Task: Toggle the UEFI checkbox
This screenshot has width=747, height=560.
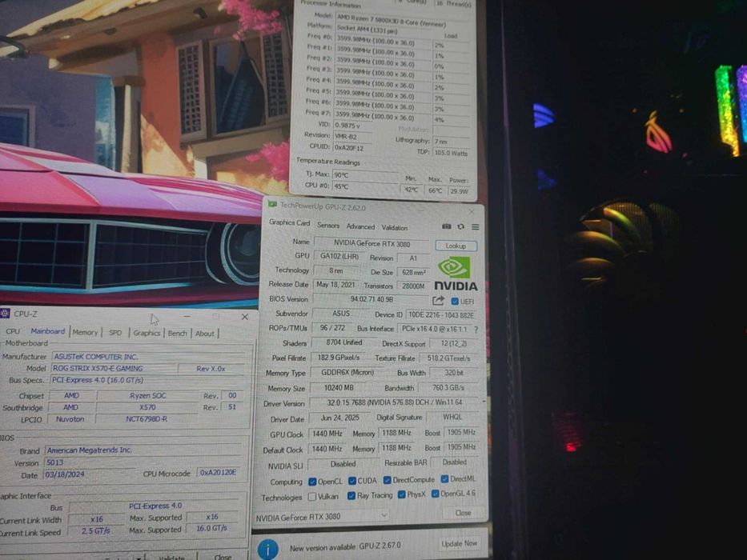Action: pos(455,302)
